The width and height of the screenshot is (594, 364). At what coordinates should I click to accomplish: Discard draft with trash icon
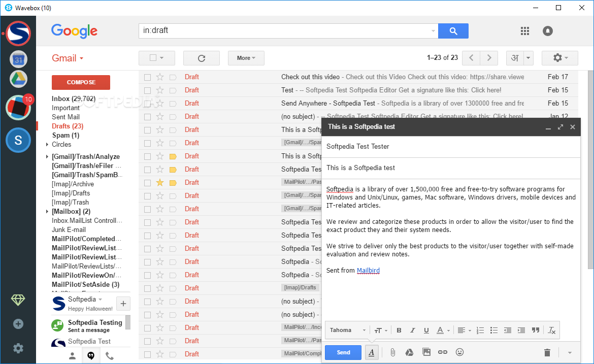pos(547,353)
